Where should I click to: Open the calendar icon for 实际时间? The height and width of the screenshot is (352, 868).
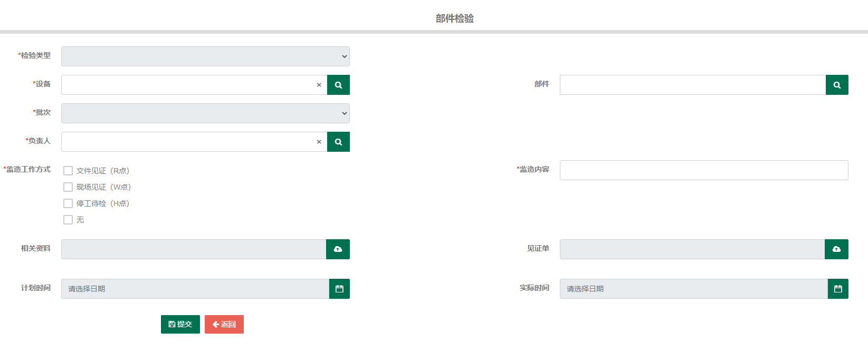(x=838, y=289)
